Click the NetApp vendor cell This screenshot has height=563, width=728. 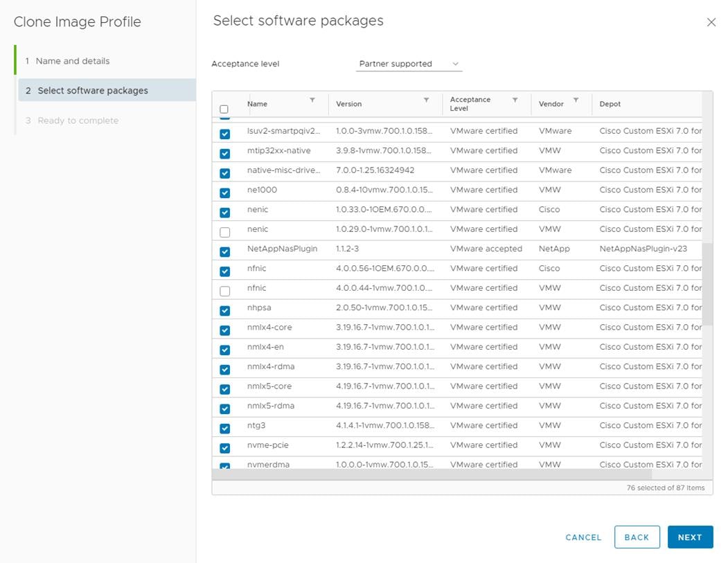tap(554, 249)
